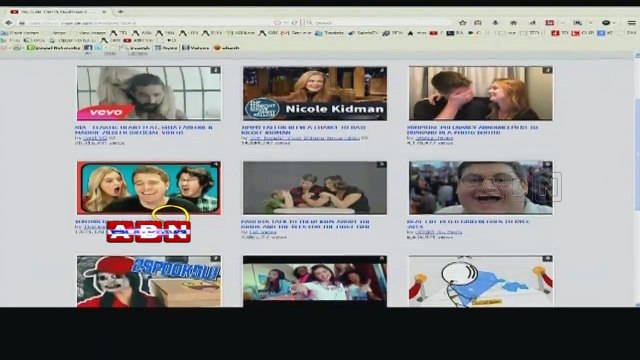Screen dimensions: 640x360
Task: Open the parents talk to their kids title link
Action: tap(305, 224)
